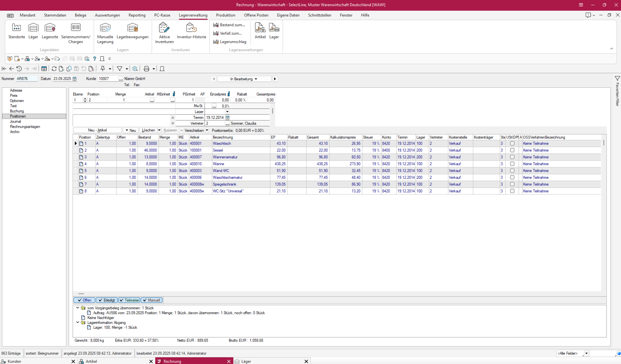The height and width of the screenshot is (364, 621).
Task: Open the In Bearbeitung status dropdown
Action: tap(244, 79)
